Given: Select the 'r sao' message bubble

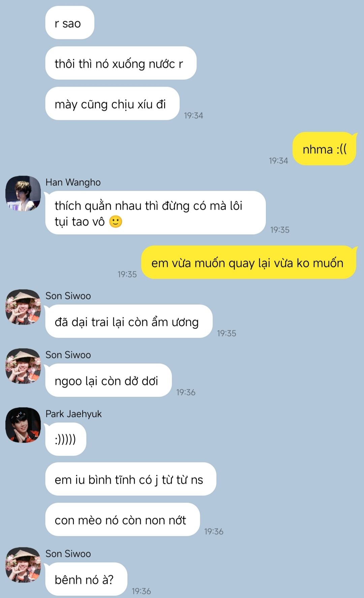Looking at the screenshot, I should click(x=70, y=23).
